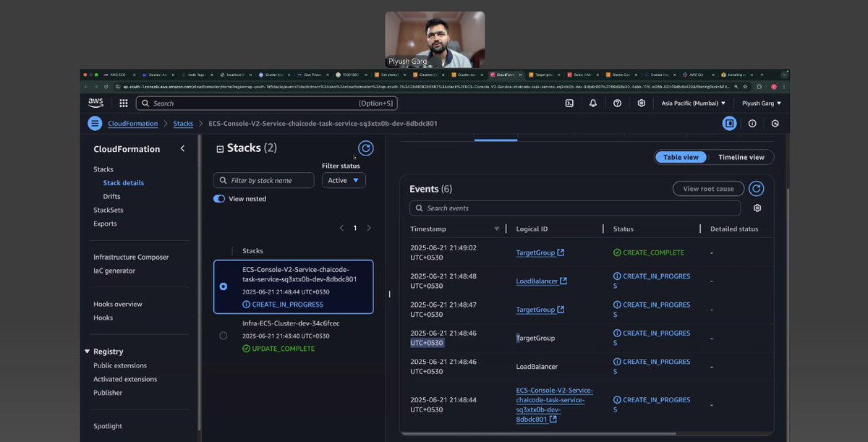The height and width of the screenshot is (442, 868).
Task: Open the Asia Pacific (Mumbai) region selector
Action: click(694, 103)
